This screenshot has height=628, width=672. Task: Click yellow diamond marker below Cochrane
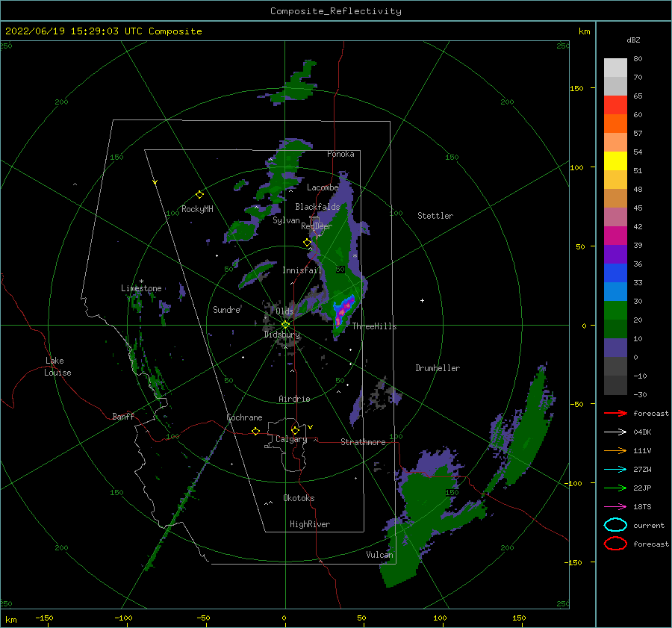click(255, 431)
